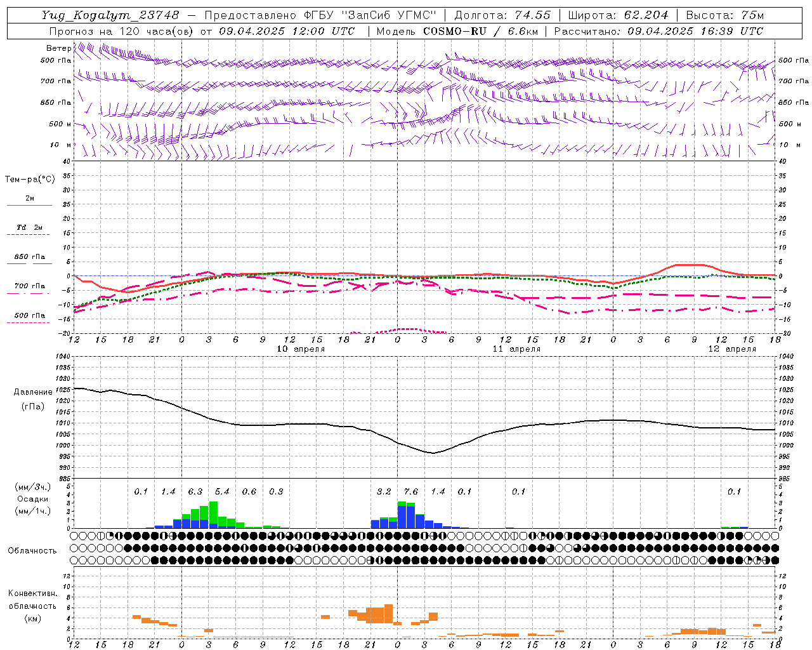This screenshot has width=812, height=650.
Task: Click the (мм/3ч.) precipitation unit label
Action: click(x=33, y=487)
